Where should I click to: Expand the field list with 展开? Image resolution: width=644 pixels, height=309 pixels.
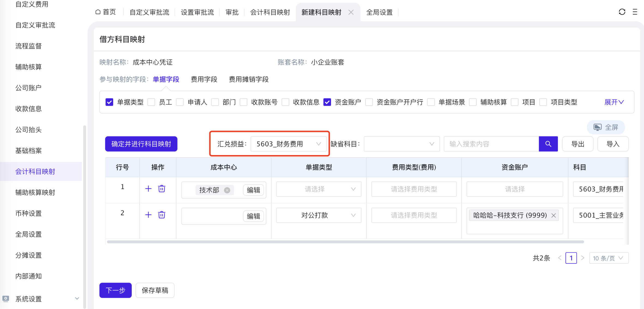coord(614,102)
